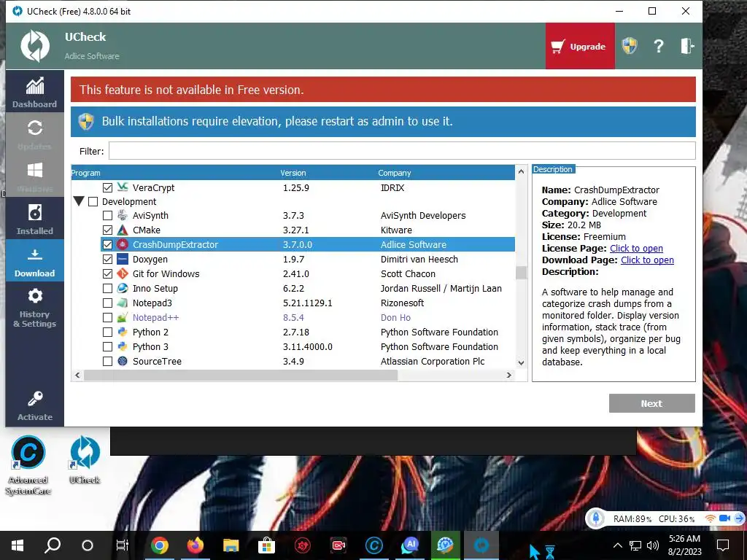Open taskbar search magnifier
Screen dimensions: 747x560
pyautogui.click(x=53, y=545)
